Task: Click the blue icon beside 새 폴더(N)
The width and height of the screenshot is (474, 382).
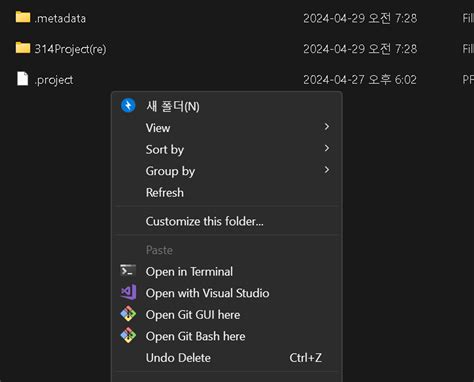Action: pyautogui.click(x=128, y=105)
